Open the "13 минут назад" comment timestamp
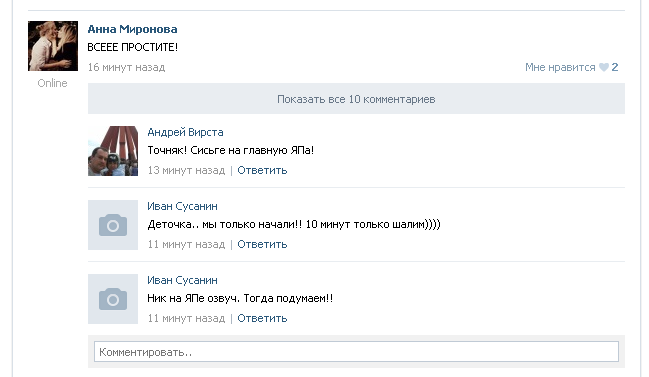 click(186, 170)
